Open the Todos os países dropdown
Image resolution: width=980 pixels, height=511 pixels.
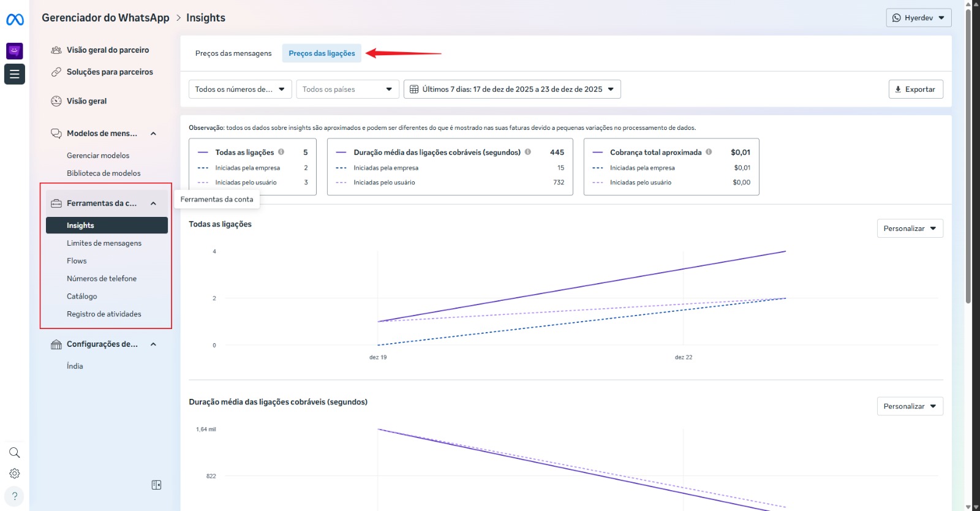coord(347,89)
